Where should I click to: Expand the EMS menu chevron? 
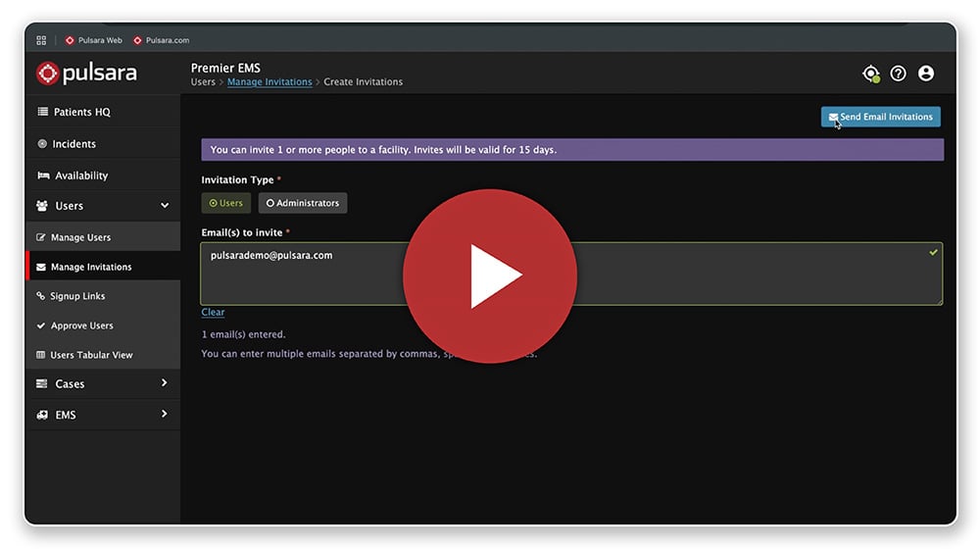(165, 414)
